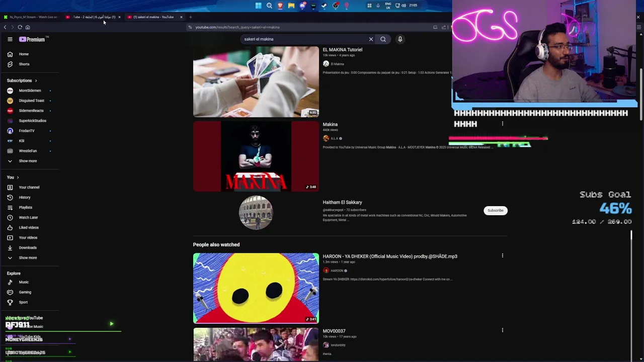
Task: Open Windows Start menu
Action: tap(258, 6)
